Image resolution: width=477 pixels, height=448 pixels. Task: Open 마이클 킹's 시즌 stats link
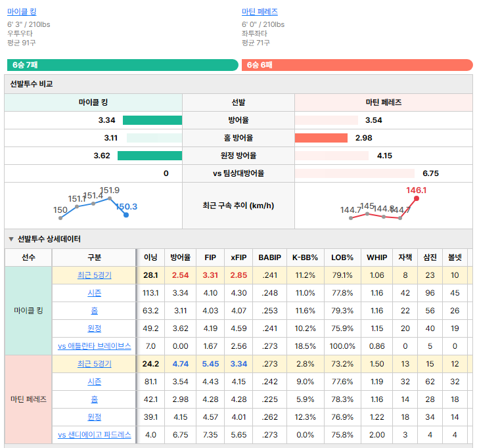[95, 293]
